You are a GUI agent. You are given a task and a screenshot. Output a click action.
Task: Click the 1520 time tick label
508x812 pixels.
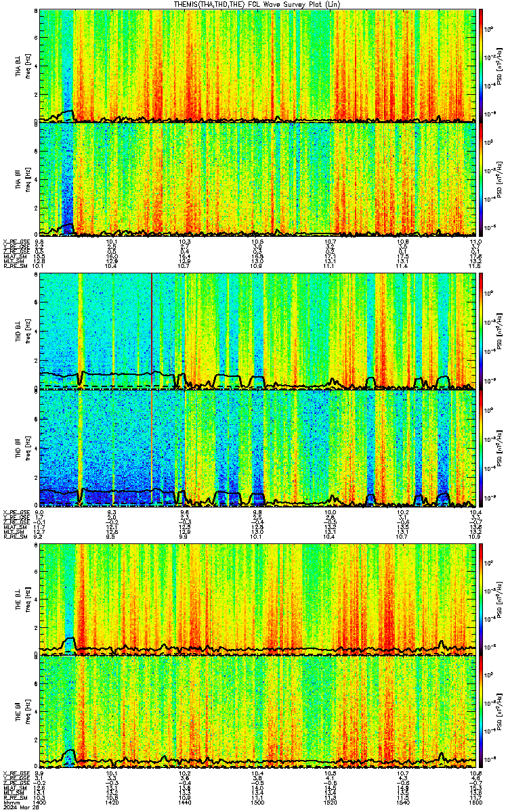click(x=330, y=803)
